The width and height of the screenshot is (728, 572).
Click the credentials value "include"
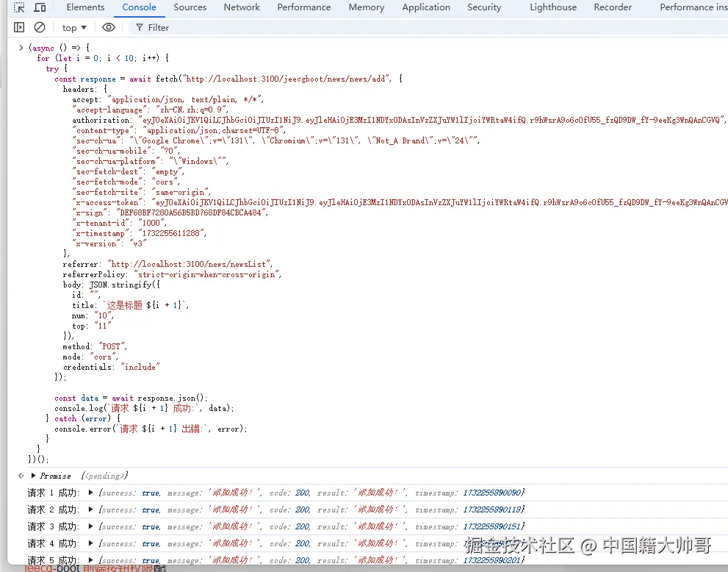pyautogui.click(x=140, y=367)
